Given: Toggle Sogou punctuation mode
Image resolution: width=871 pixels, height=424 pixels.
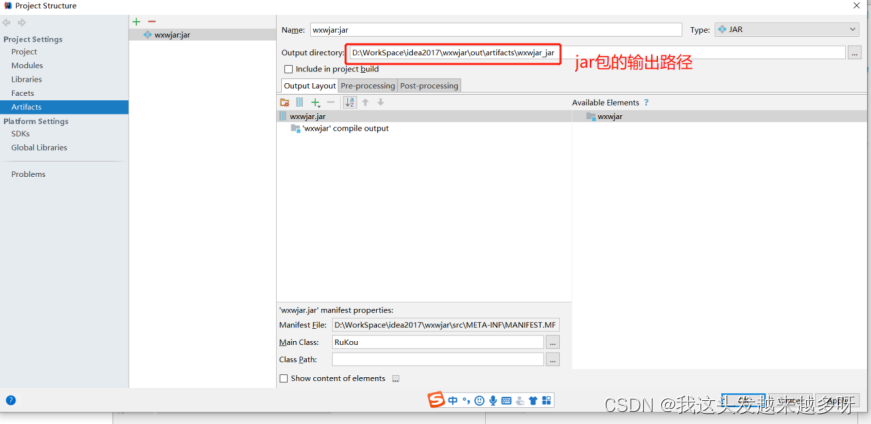Looking at the screenshot, I should [x=466, y=400].
